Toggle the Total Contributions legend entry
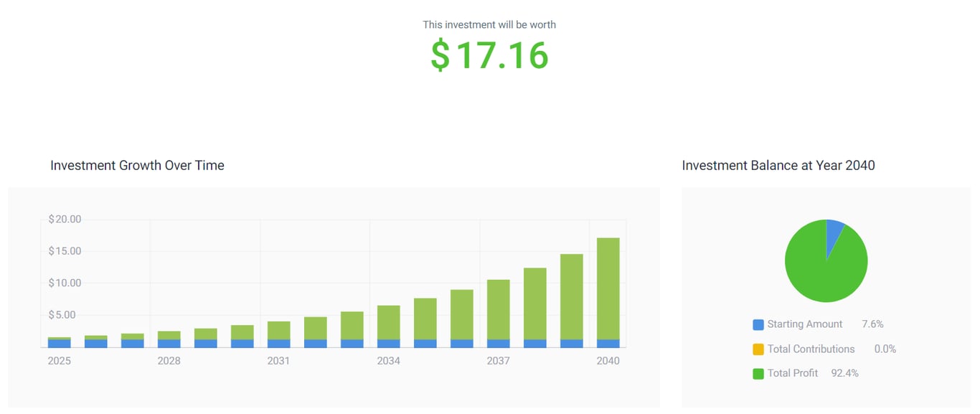 click(811, 349)
